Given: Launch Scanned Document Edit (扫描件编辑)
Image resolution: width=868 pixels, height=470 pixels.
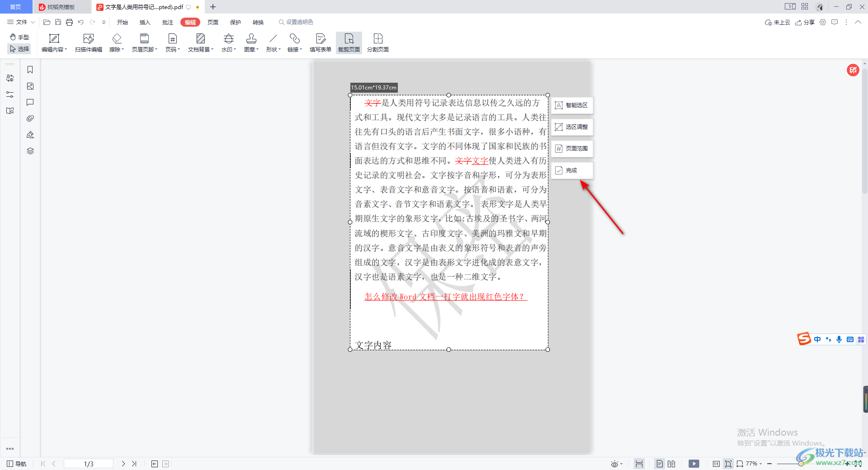Looking at the screenshot, I should tap(89, 43).
